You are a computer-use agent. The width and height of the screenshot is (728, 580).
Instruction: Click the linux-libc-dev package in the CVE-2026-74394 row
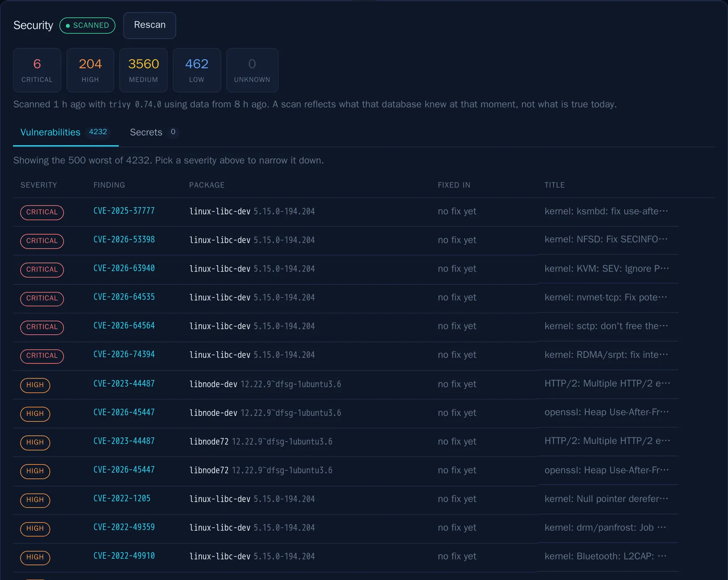[x=220, y=355]
